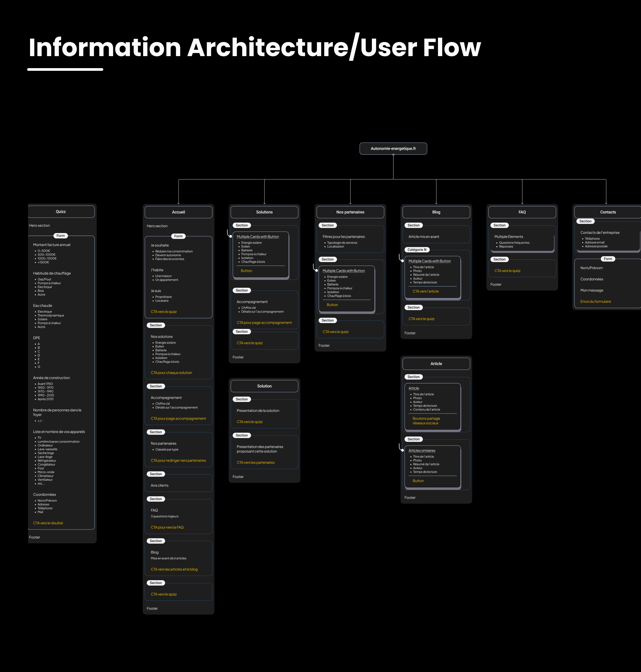Click the Solution subpage header box
This screenshot has height=672, width=641.
pos(264,386)
